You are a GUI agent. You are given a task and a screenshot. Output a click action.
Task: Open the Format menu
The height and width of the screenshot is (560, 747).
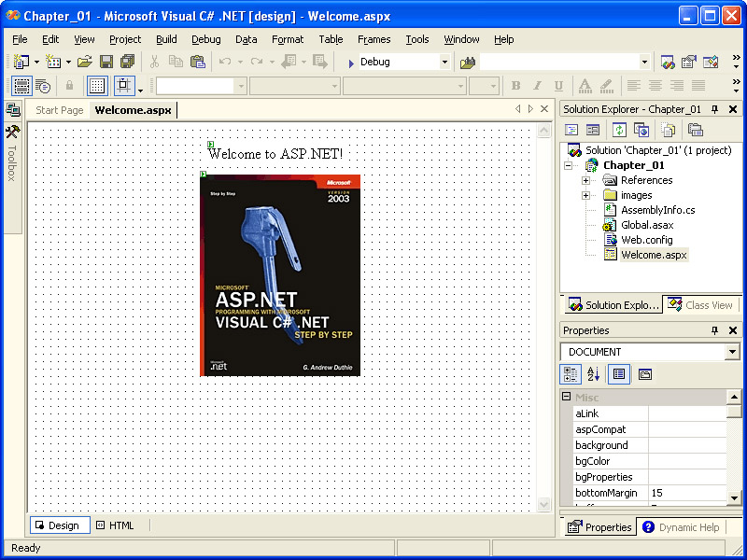pyautogui.click(x=288, y=39)
